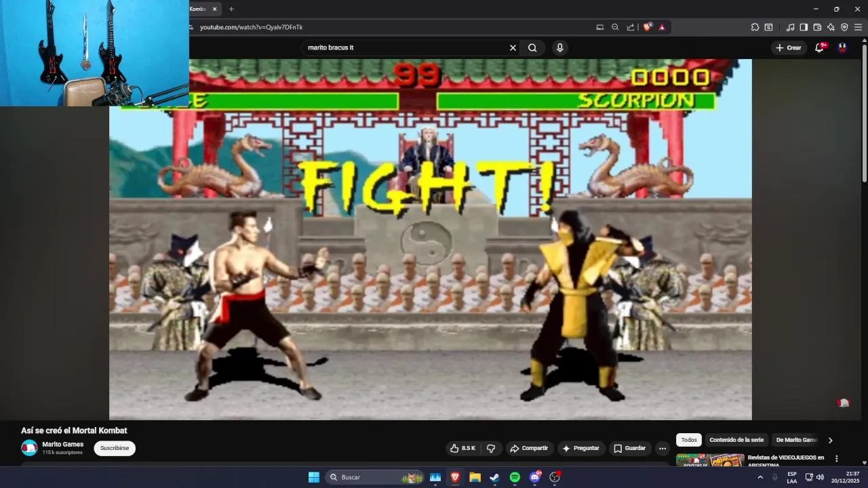Open Steam from the taskbar

click(494, 477)
